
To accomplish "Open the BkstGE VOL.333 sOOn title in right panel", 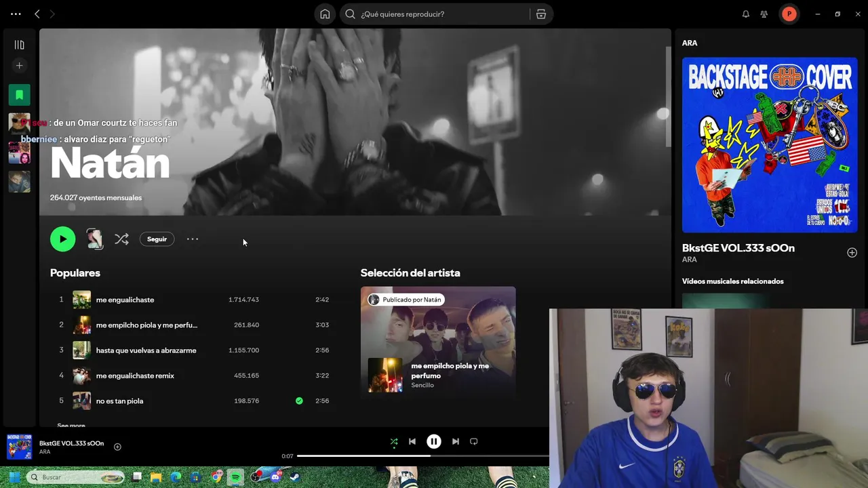I will [738, 248].
